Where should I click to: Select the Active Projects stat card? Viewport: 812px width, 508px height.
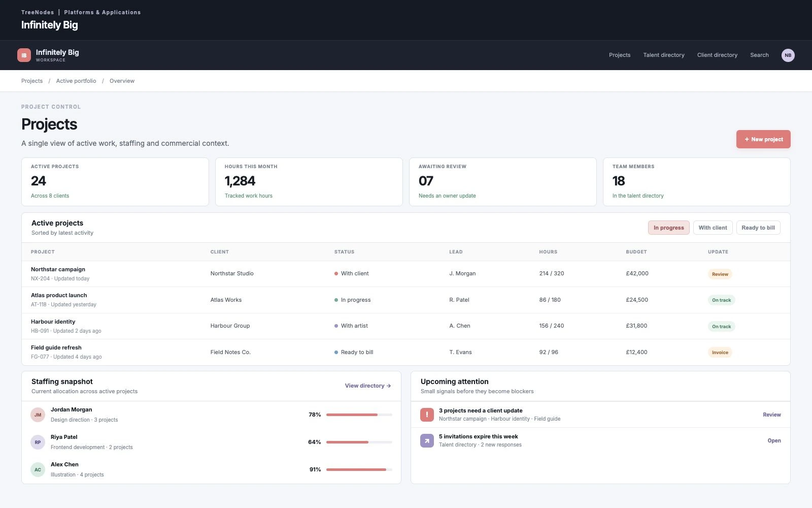[x=115, y=182]
